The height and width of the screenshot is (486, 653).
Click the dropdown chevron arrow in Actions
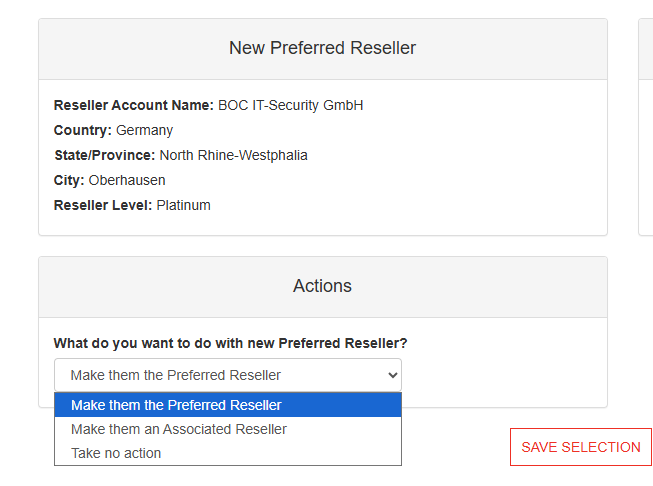tap(392, 375)
